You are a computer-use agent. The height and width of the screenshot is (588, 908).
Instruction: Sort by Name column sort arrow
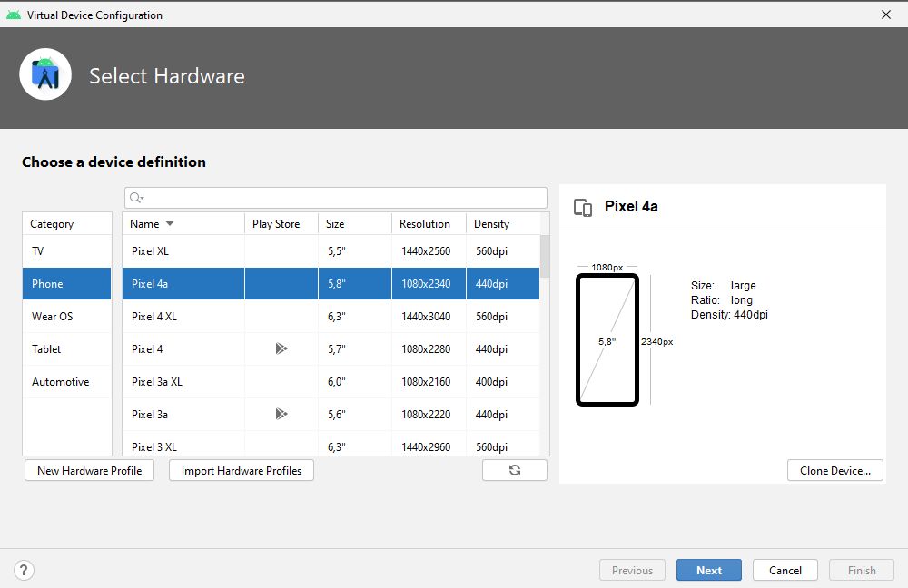[x=170, y=224]
